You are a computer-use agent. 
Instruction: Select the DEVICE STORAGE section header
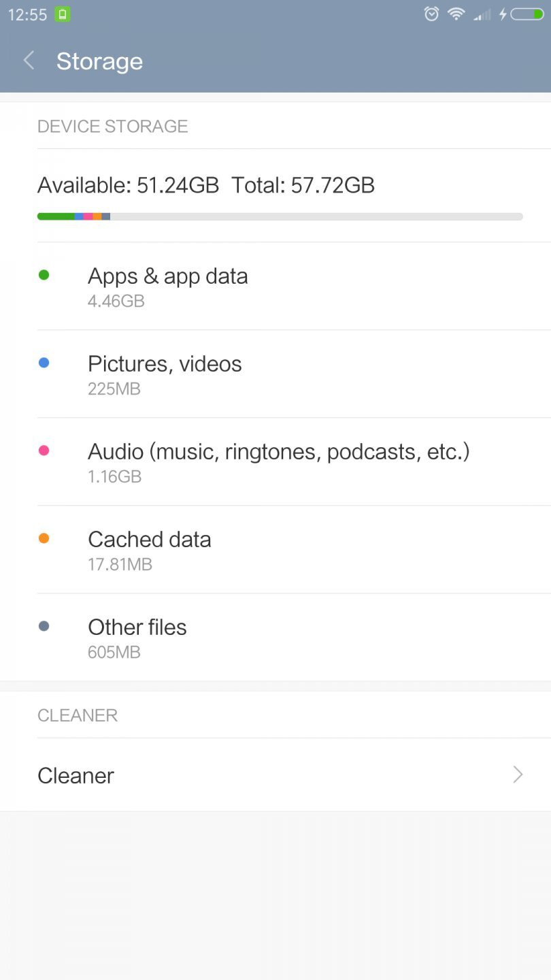(x=113, y=126)
